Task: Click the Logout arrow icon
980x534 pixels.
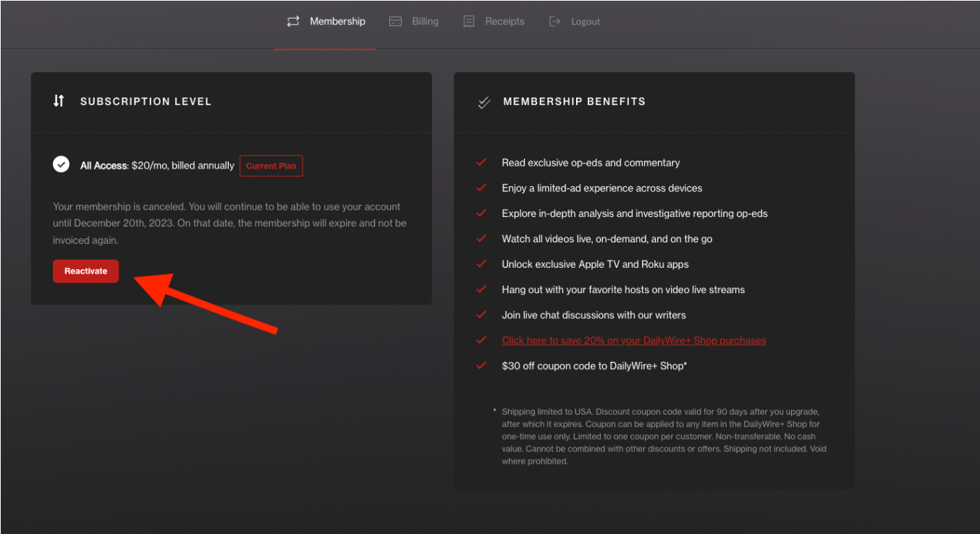Action: coord(555,22)
